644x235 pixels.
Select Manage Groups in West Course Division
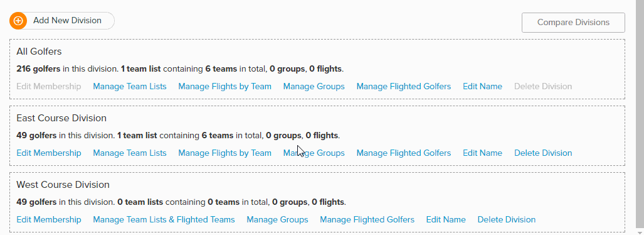click(277, 220)
